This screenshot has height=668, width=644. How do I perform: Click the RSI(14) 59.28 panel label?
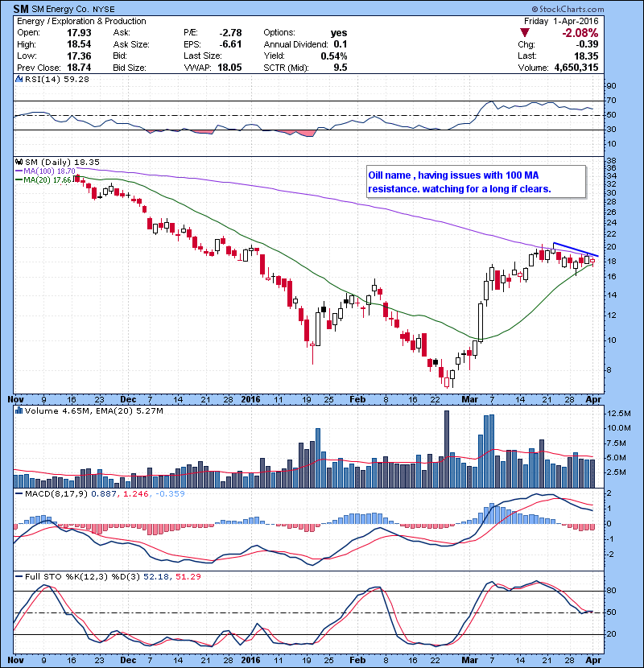tap(57, 79)
